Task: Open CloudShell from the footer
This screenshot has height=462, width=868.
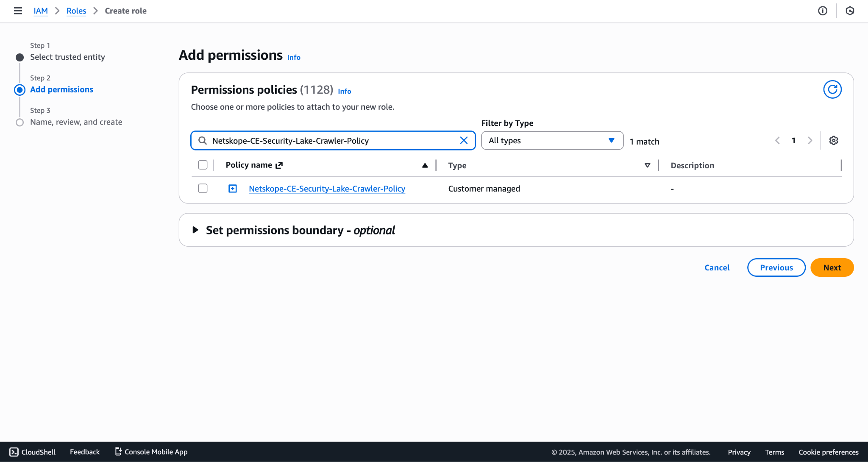Action: [x=32, y=452]
